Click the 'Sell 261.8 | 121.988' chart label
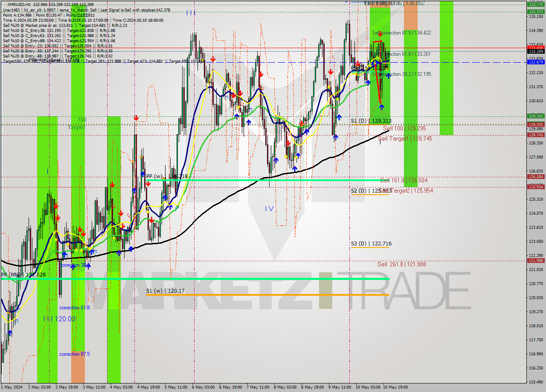Screen dimensions: 546x392 [402, 264]
